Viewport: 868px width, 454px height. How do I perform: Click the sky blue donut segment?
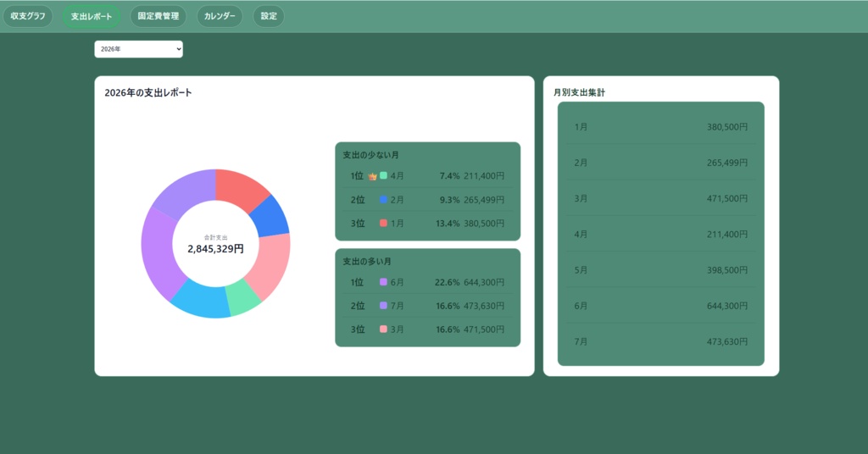pos(202,301)
